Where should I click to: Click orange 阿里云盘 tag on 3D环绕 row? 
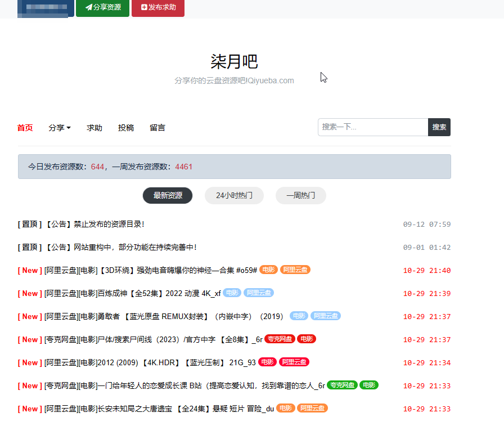(x=295, y=270)
